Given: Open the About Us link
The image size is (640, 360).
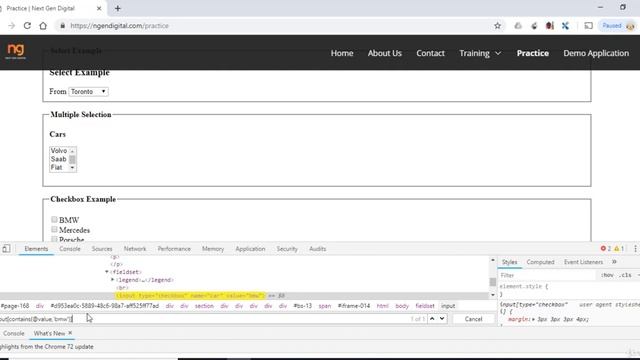Looking at the screenshot, I should point(384,53).
